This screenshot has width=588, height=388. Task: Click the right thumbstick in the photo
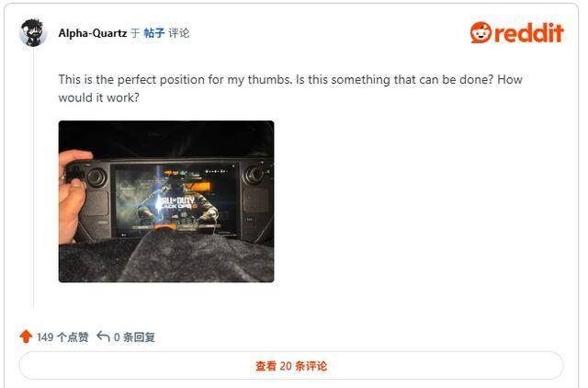tap(254, 174)
